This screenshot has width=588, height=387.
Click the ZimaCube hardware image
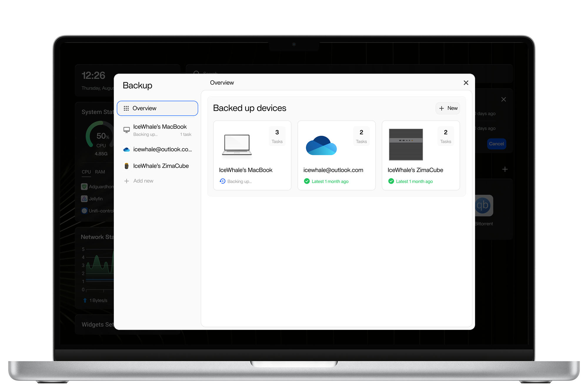pyautogui.click(x=406, y=144)
